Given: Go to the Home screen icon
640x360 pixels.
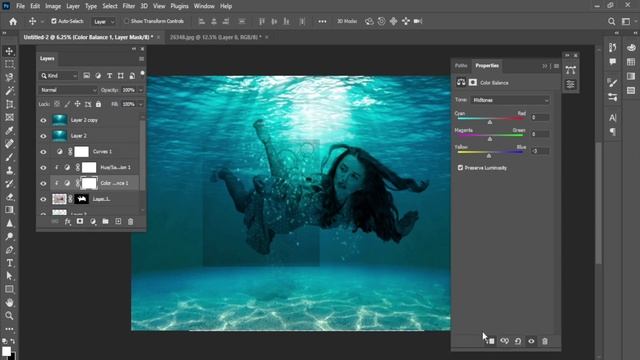Looking at the screenshot, I should click(13, 21).
